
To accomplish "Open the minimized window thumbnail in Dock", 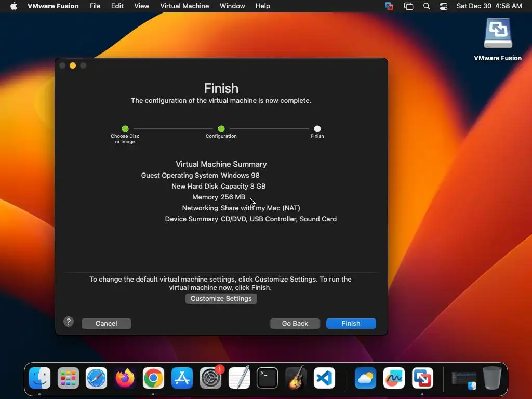I will 464,379.
